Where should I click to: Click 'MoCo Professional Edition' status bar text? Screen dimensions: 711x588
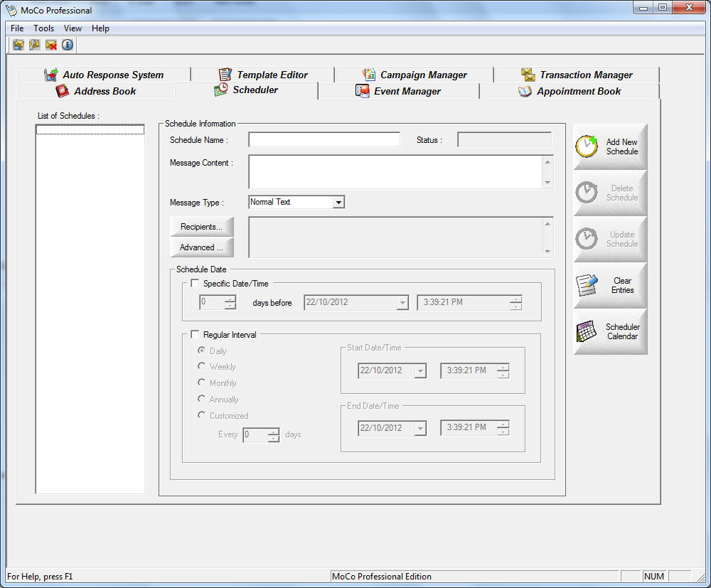point(381,577)
